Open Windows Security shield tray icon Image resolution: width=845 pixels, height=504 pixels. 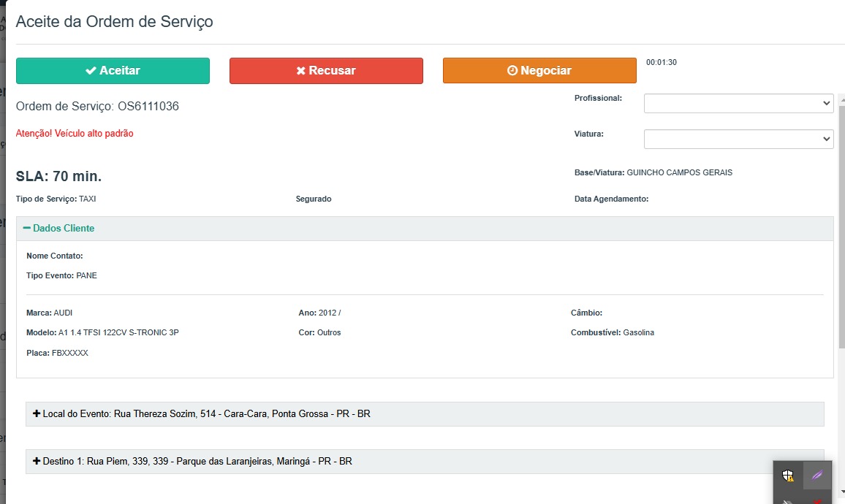point(787,476)
